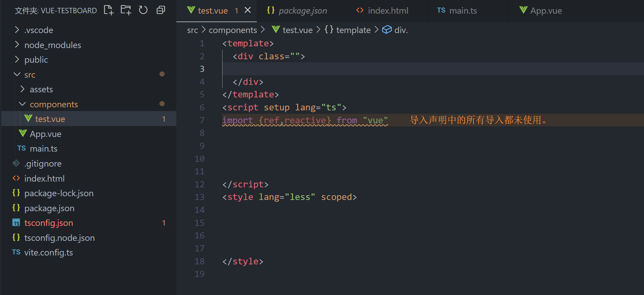644x295 pixels.
Task: Click line number 12 in the gutter
Action: 200,184
